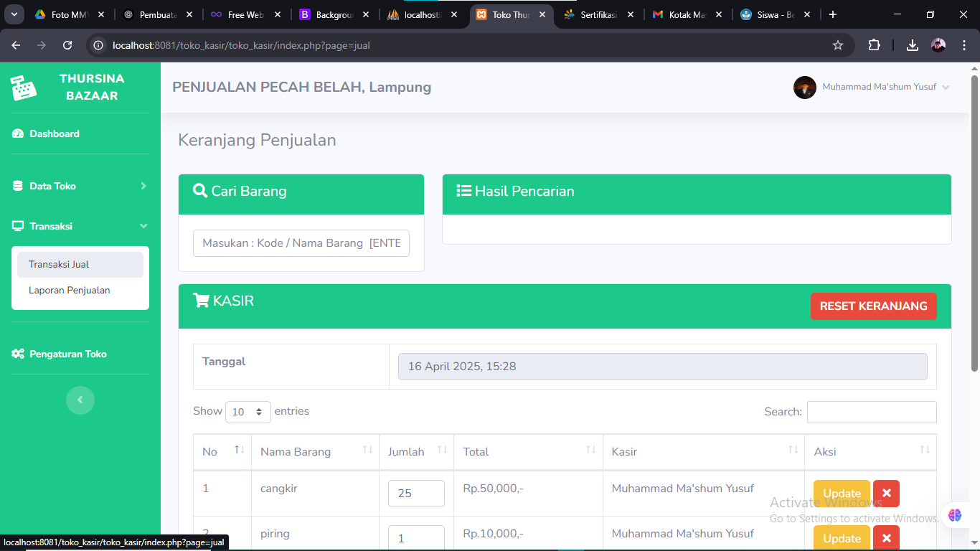Delete the cangkir row with red X
The height and width of the screenshot is (551, 980).
pos(886,494)
